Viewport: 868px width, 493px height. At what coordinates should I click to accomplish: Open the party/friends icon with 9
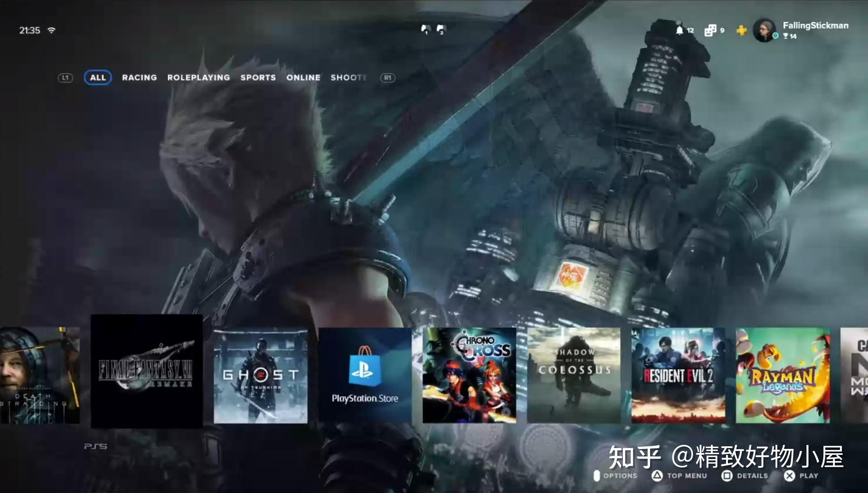coord(710,30)
